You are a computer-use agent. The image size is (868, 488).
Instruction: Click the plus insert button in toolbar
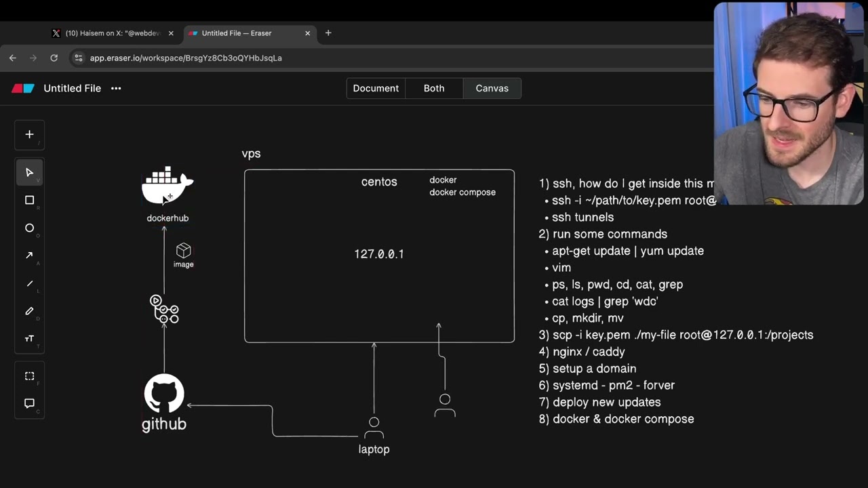point(29,134)
